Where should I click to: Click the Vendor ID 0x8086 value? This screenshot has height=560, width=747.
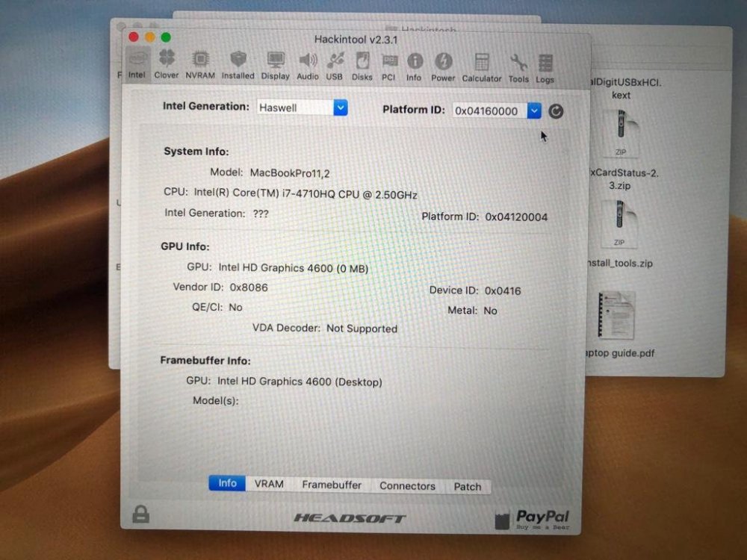point(249,287)
